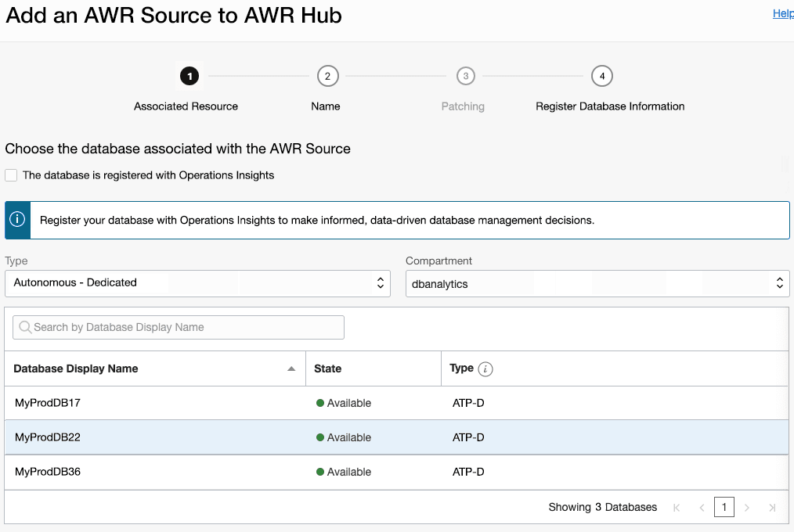Click the search magnifier icon

[25, 328]
